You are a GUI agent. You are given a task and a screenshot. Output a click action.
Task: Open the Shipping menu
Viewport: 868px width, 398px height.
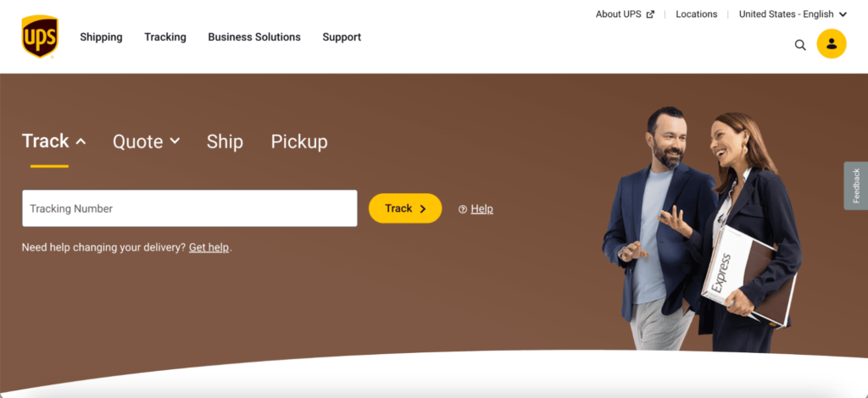click(x=102, y=37)
